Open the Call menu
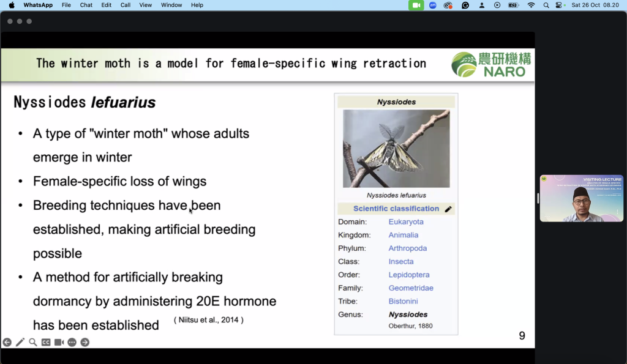The width and height of the screenshot is (627, 364). point(126,5)
